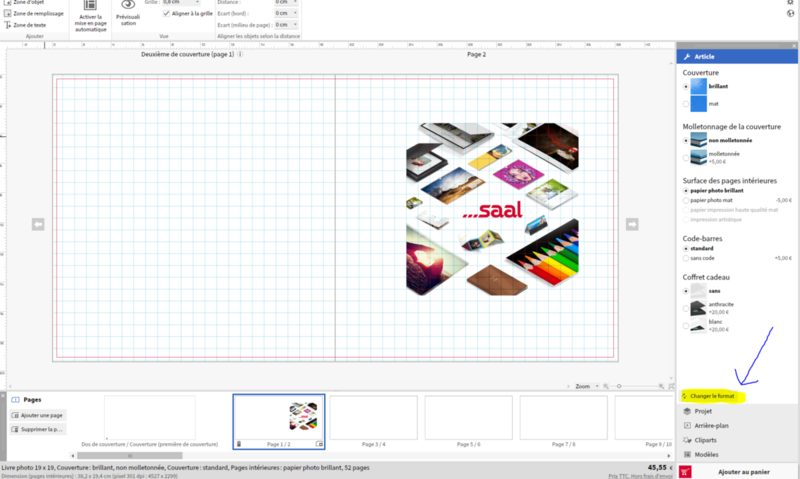Click the Cliparts icon

pos(687,440)
